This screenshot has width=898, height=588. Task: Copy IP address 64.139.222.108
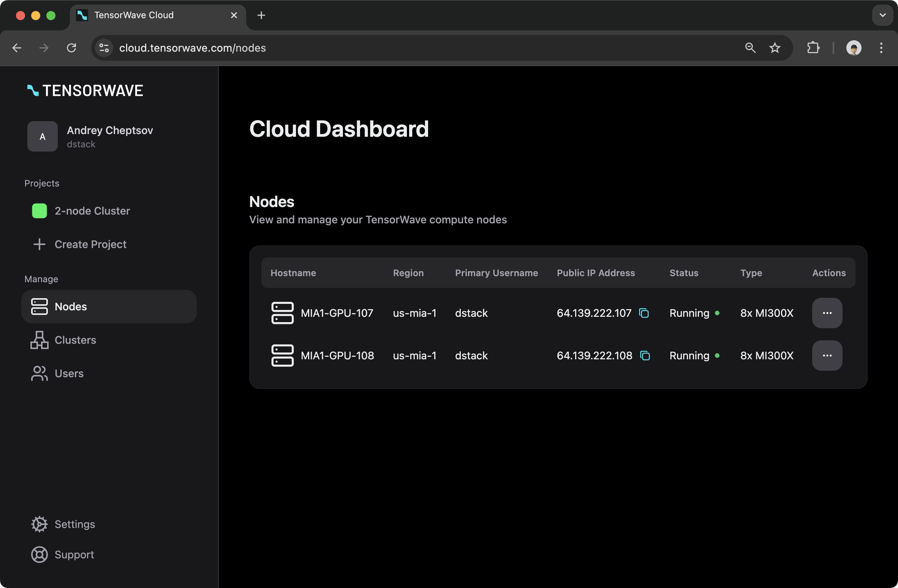click(645, 356)
